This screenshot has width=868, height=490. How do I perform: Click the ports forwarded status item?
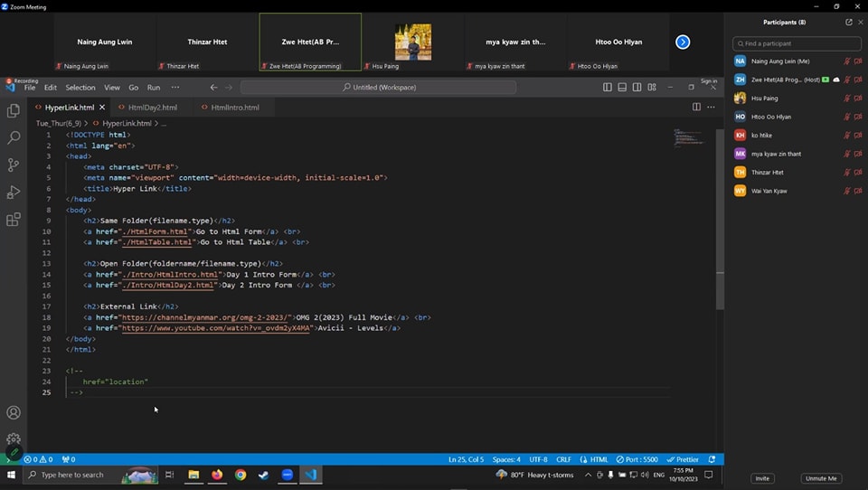coord(69,459)
